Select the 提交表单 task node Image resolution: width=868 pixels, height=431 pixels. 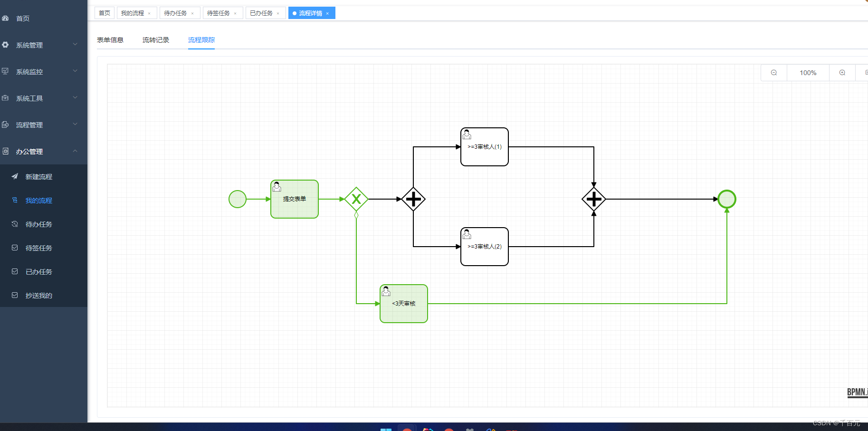coord(295,199)
